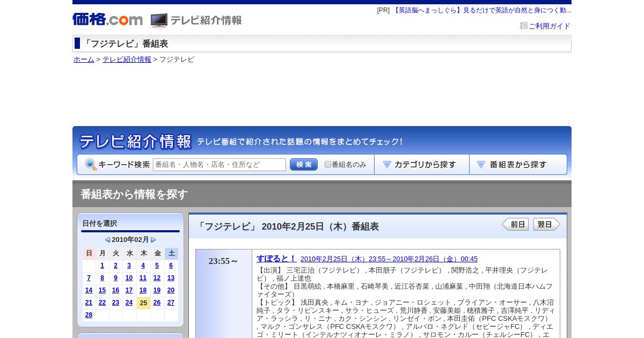Click the 日付を選択 panel heading
The width and height of the screenshot is (644, 338).
pyautogui.click(x=100, y=224)
